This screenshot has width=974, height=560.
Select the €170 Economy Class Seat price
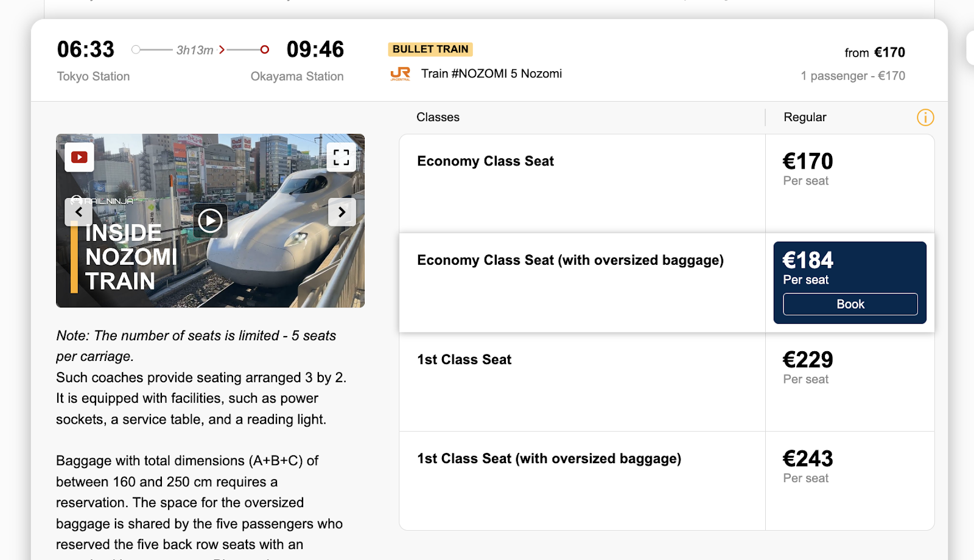pyautogui.click(x=808, y=161)
